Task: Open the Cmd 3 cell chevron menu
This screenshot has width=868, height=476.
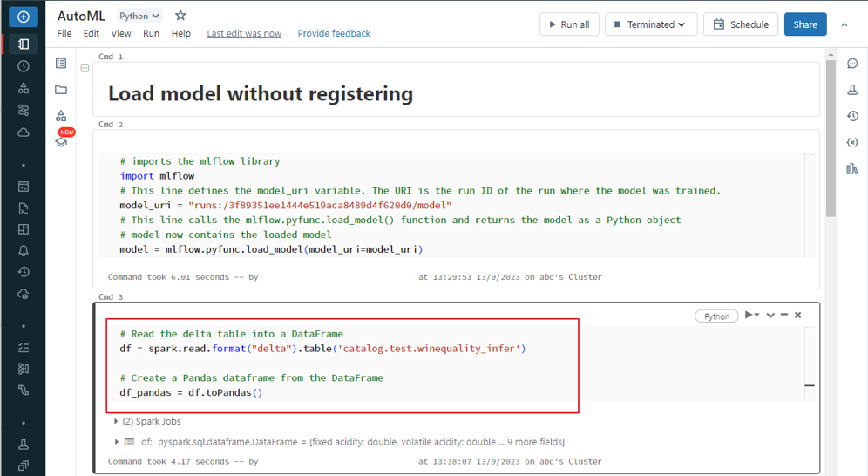Action: [x=770, y=316]
